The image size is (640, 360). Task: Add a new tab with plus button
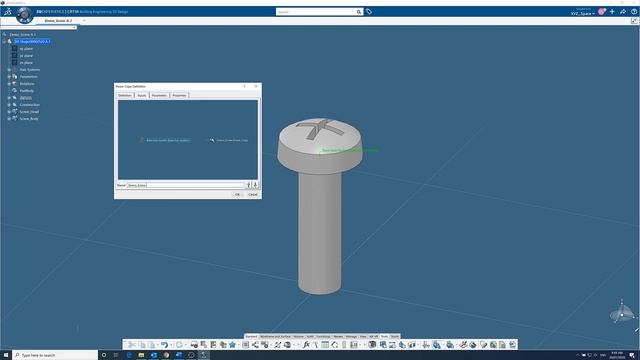click(x=84, y=20)
